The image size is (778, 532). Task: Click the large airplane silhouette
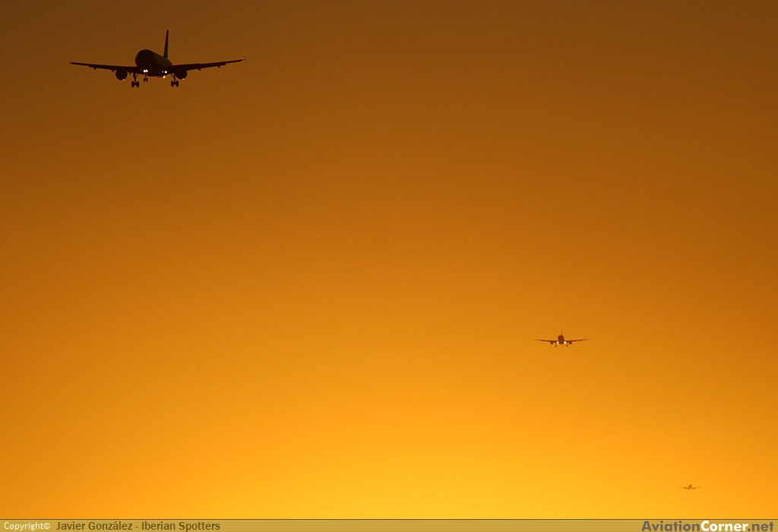[x=157, y=59]
